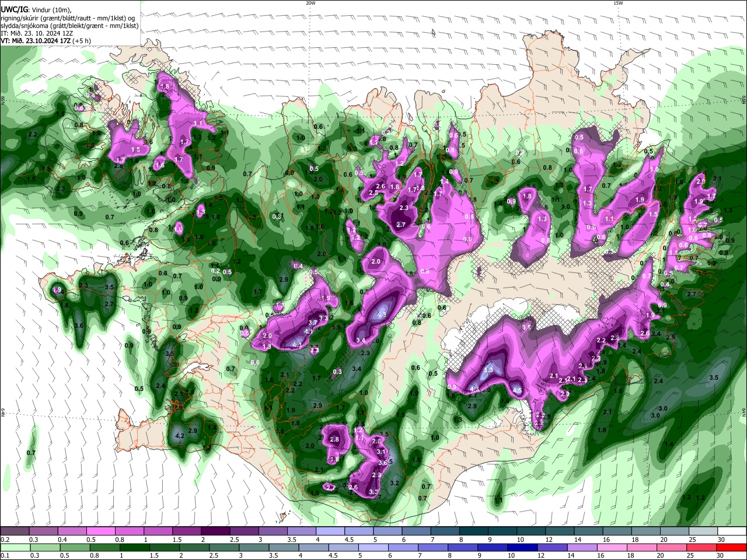Click the 3.7 precipitation value on the map
This screenshot has height=560, width=747.
[313, 323]
